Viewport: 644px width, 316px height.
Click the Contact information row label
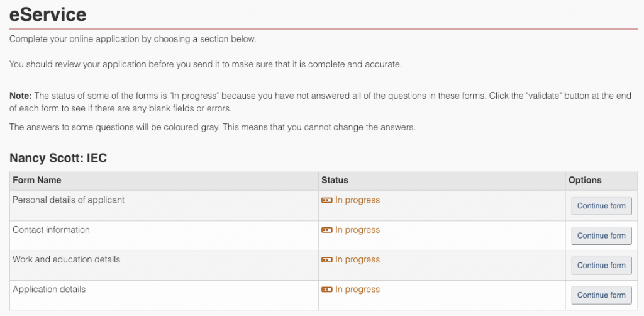(51, 230)
